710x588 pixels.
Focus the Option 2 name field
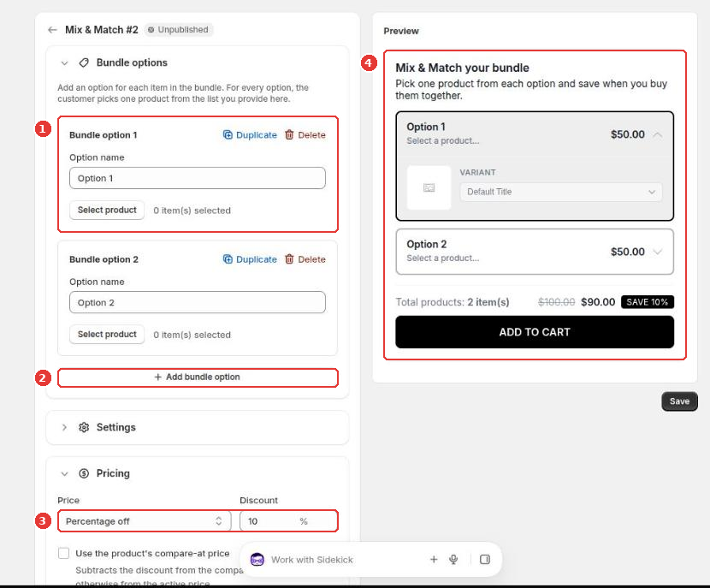(198, 302)
